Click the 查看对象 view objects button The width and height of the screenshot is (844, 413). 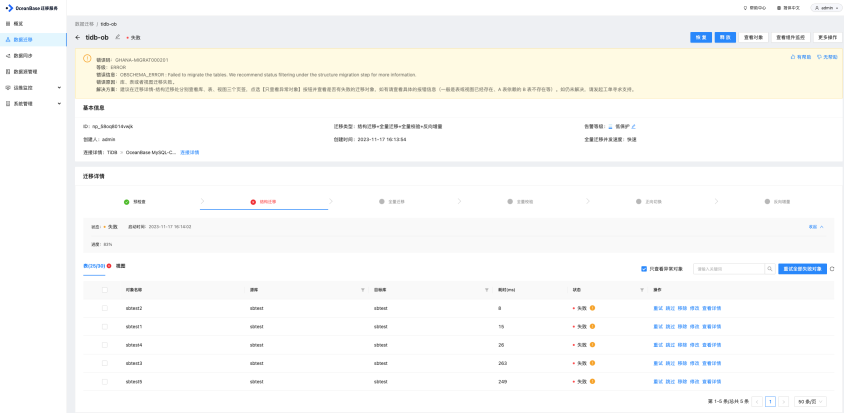[x=753, y=38]
